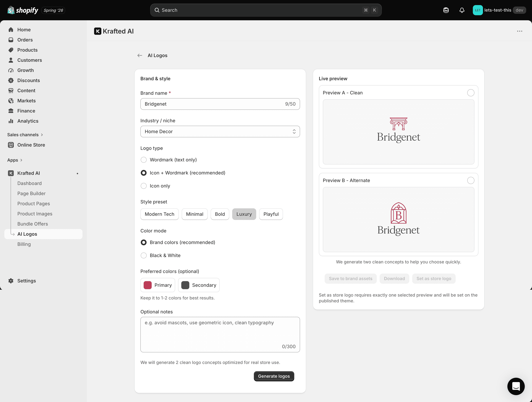This screenshot has width=532, height=402.
Task: Expand the Apps section
Action: (15, 160)
